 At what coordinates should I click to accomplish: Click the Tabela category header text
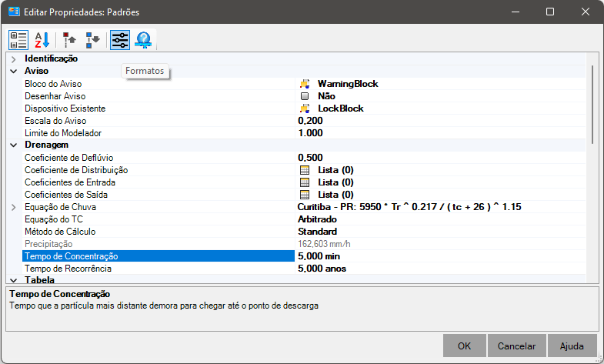coord(40,280)
